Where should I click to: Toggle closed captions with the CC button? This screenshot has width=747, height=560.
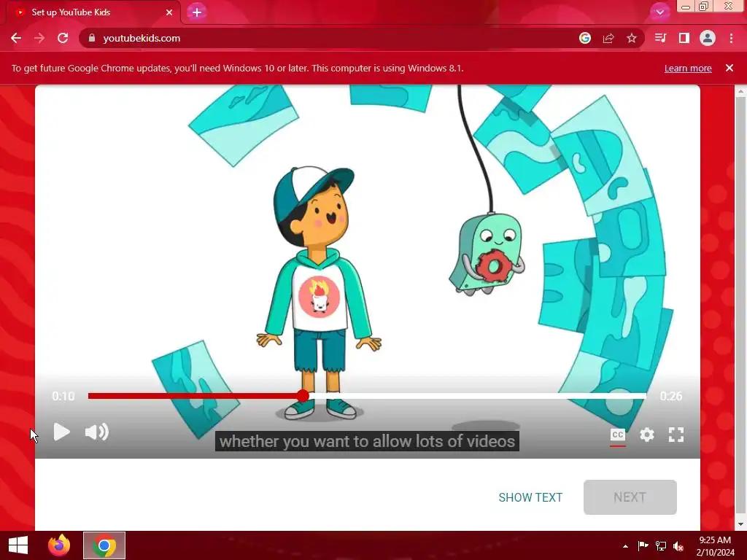point(617,435)
